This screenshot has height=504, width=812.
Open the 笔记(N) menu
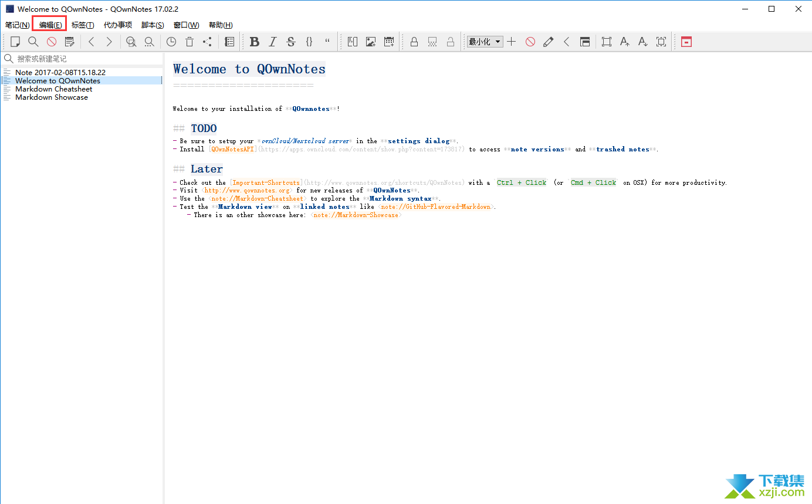click(17, 25)
